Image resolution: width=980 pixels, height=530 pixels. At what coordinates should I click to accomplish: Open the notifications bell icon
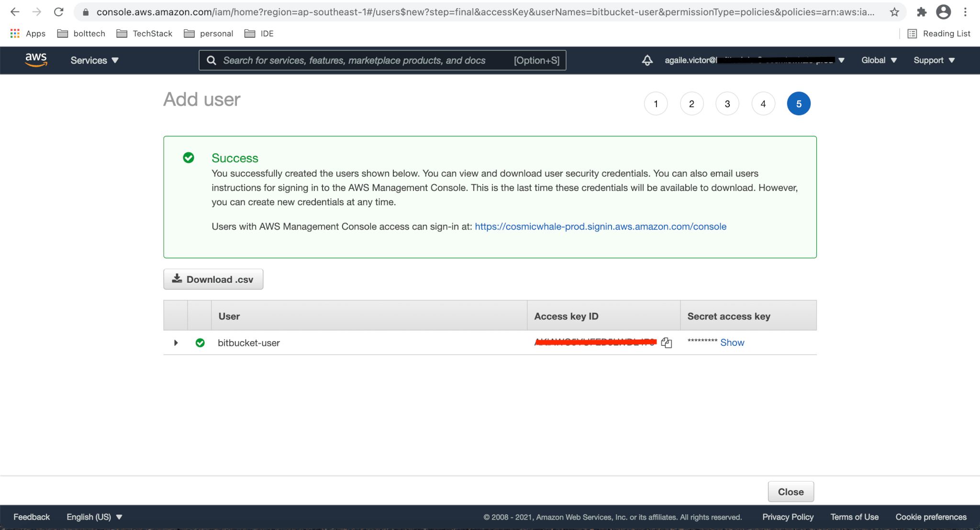[647, 60]
